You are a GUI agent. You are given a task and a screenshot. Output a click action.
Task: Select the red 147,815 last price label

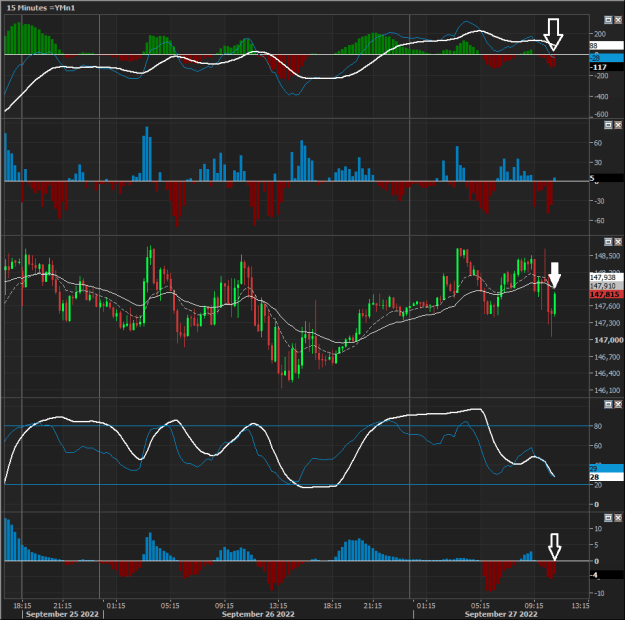606,294
